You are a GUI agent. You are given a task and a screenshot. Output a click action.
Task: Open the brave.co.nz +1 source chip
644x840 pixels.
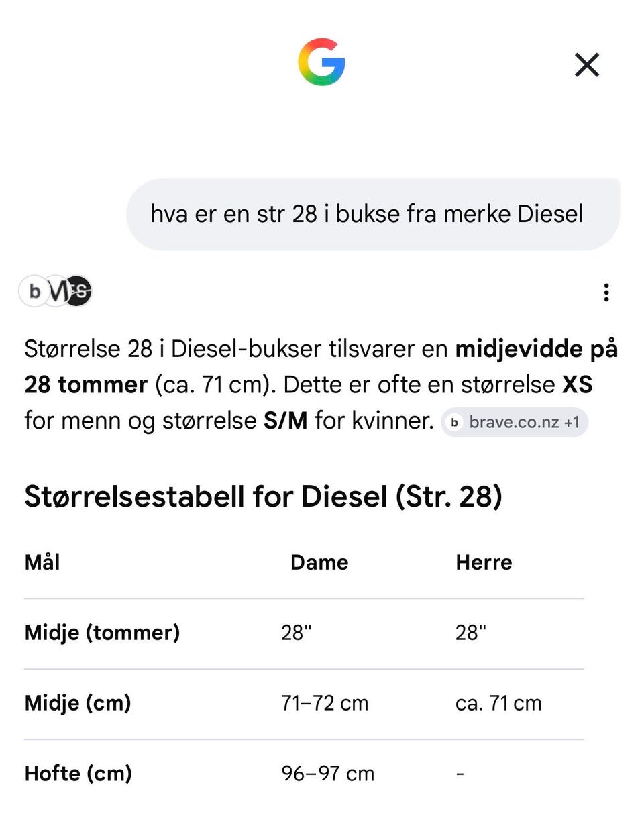tap(515, 422)
